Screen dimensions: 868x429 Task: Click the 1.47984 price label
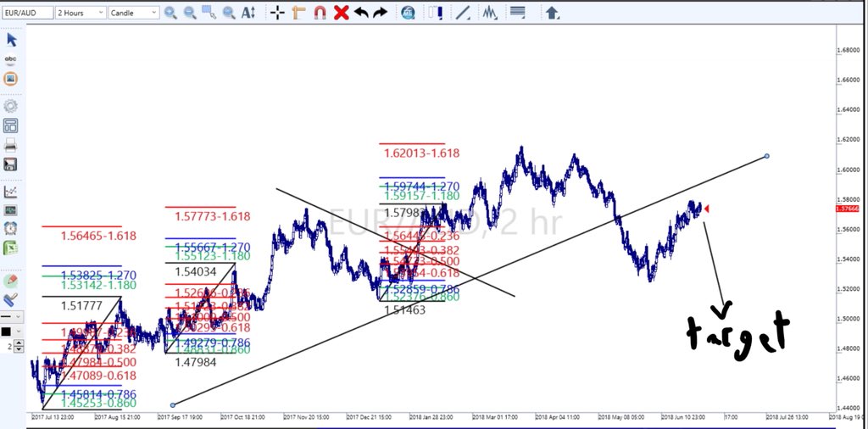[x=196, y=363]
